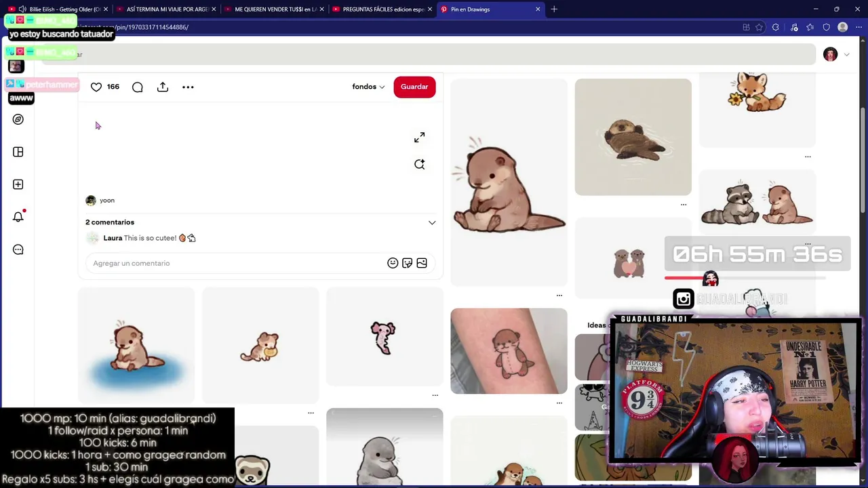The width and height of the screenshot is (868, 488).
Task: Open the comments speech bubble icon
Action: coord(138,87)
